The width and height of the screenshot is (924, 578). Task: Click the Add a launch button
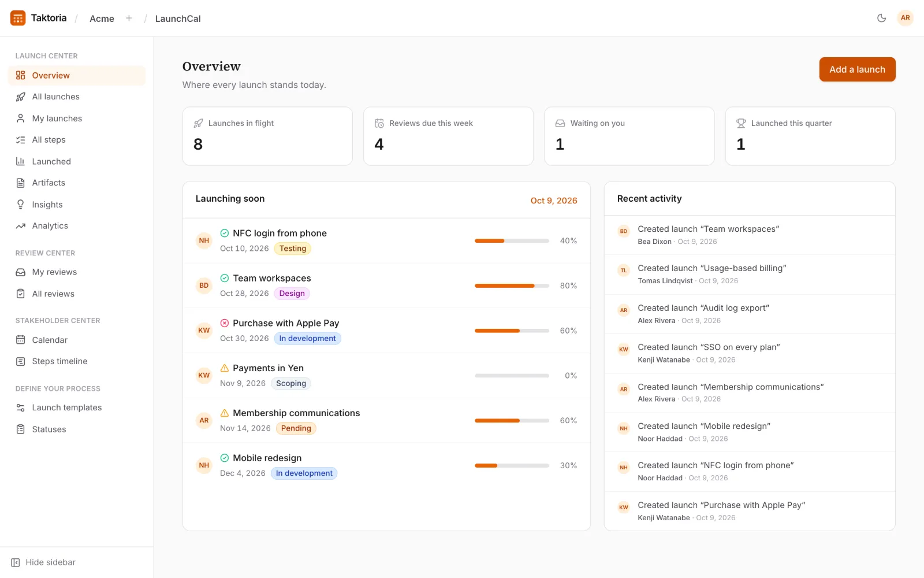pyautogui.click(x=857, y=69)
